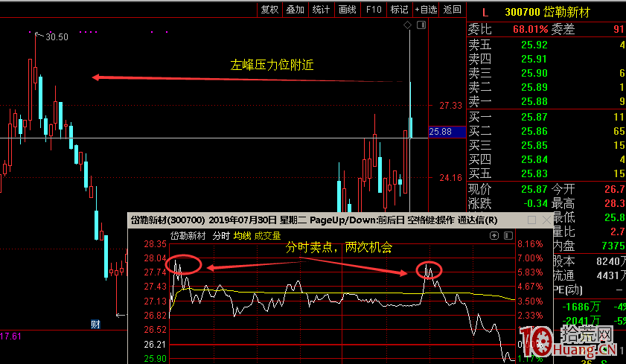Screen dimensions: 626x364
Task: Close the 岱勒新材 intraday popup window
Action: coord(546,220)
